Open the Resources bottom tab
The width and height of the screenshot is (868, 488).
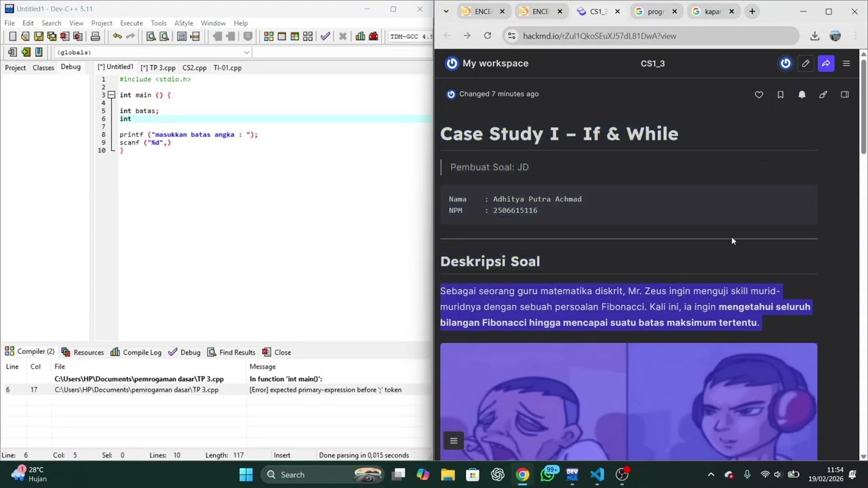[x=82, y=352]
